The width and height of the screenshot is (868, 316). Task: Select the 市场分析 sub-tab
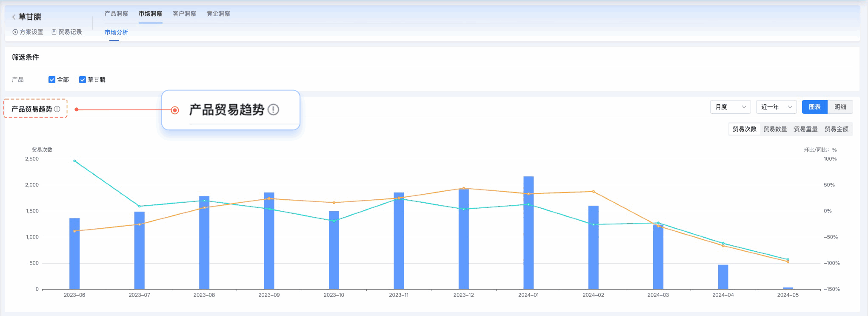point(116,32)
